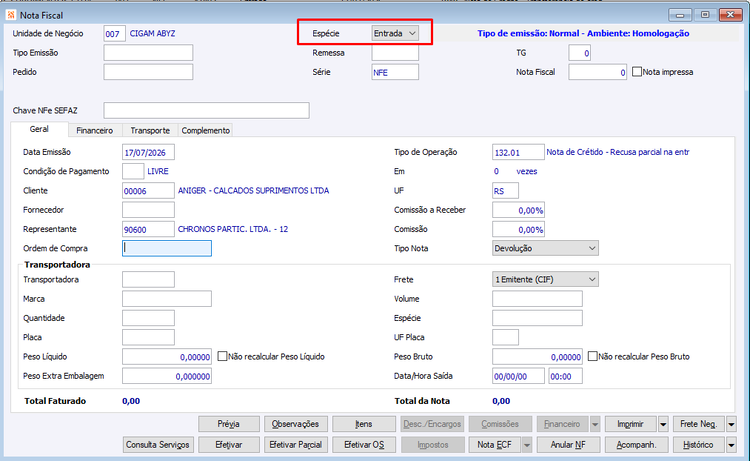Open the Espécie Entrada dropdown
Viewport: 750px width, 461px height.
click(395, 33)
